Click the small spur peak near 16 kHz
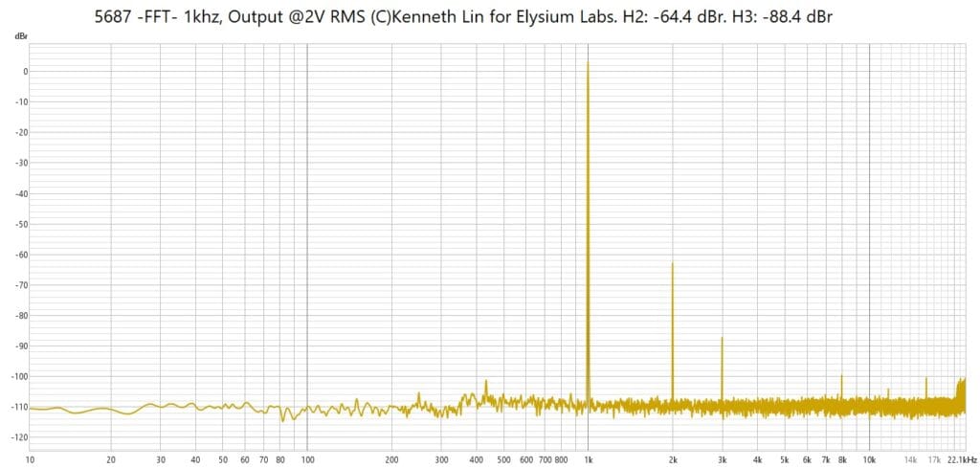Screen dimensions: 980x468 coord(926,386)
